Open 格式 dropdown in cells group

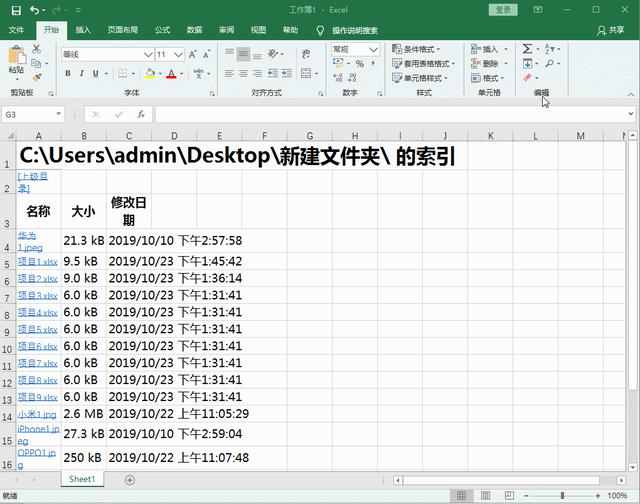[x=487, y=78]
